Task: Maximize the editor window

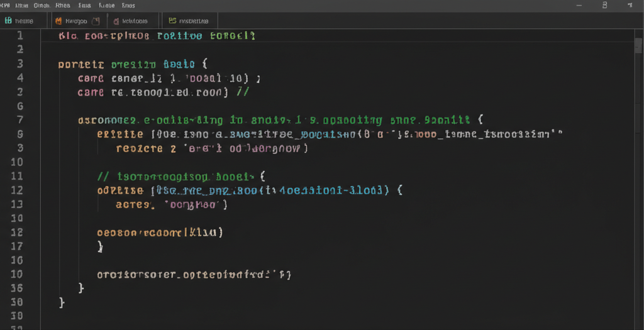Action: pyautogui.click(x=605, y=5)
